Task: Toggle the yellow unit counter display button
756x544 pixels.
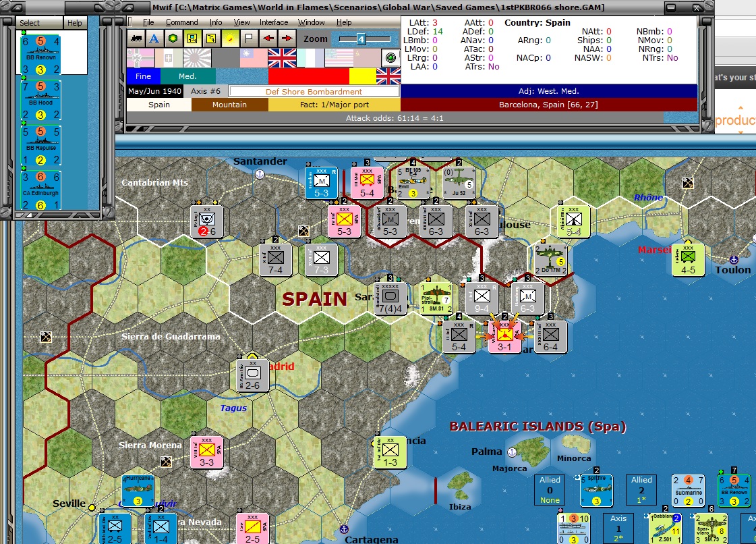Action: (x=192, y=38)
